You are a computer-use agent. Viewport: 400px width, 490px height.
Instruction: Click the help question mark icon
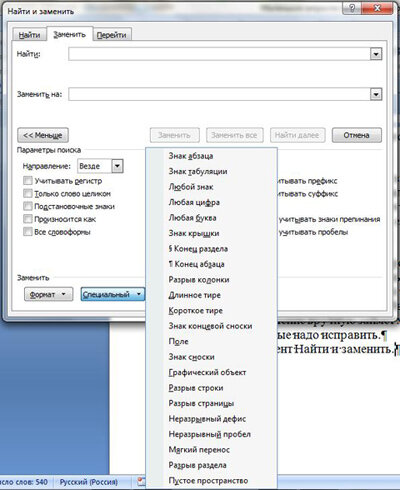[353, 9]
